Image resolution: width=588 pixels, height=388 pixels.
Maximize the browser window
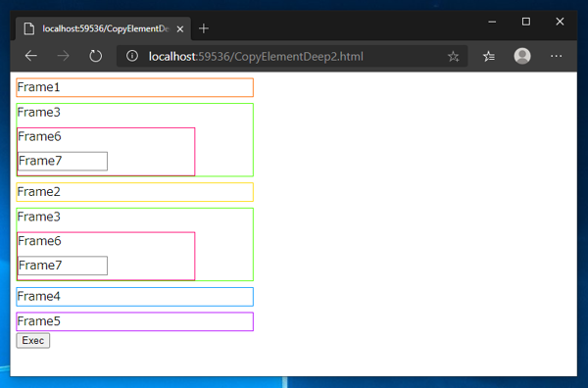point(525,22)
